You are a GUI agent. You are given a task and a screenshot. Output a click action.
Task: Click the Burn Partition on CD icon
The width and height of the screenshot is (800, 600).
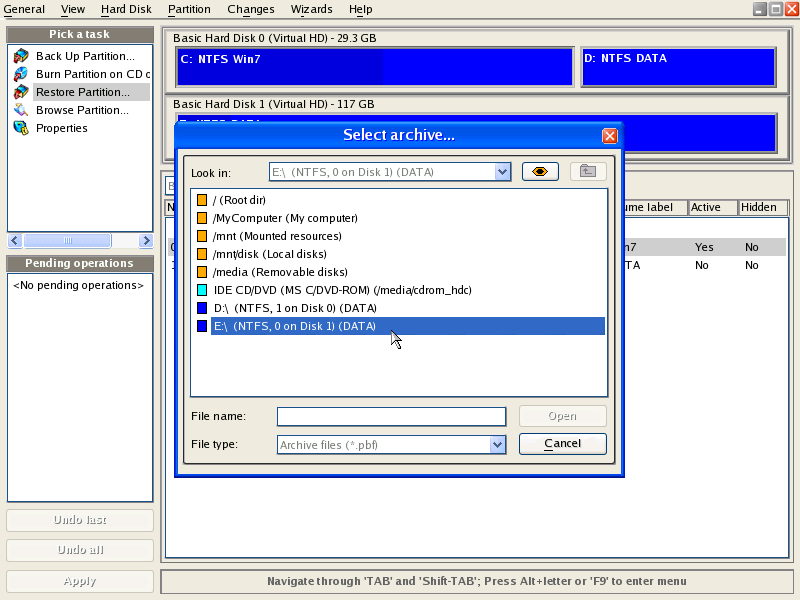21,74
